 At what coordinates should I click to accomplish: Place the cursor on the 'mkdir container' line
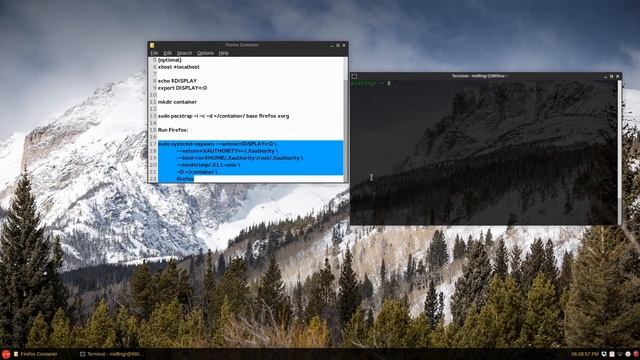pos(177,102)
